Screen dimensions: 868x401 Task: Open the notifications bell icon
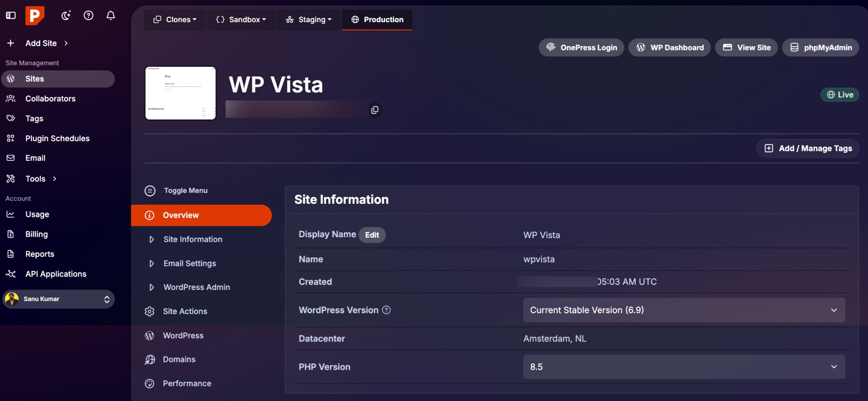[110, 15]
